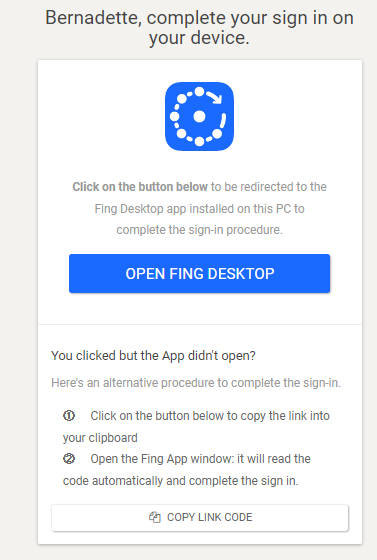377x560 pixels.
Task: Copy the link code to clipboard
Action: point(200,518)
